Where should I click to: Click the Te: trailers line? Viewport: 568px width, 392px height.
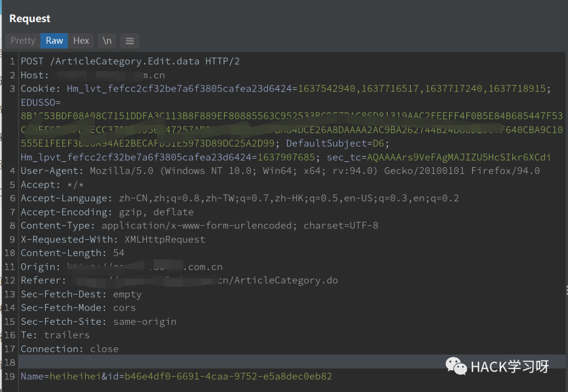click(x=55, y=335)
